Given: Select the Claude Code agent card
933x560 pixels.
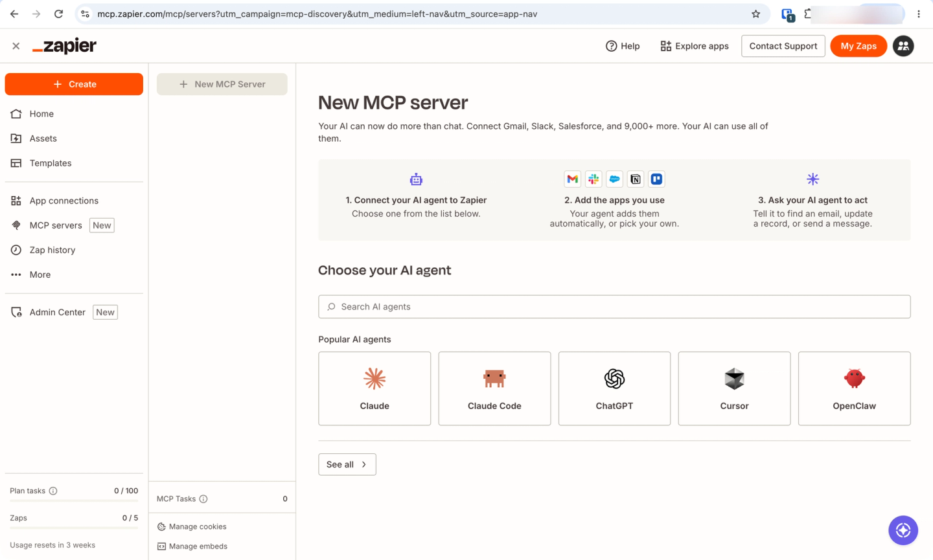Looking at the screenshot, I should point(494,388).
